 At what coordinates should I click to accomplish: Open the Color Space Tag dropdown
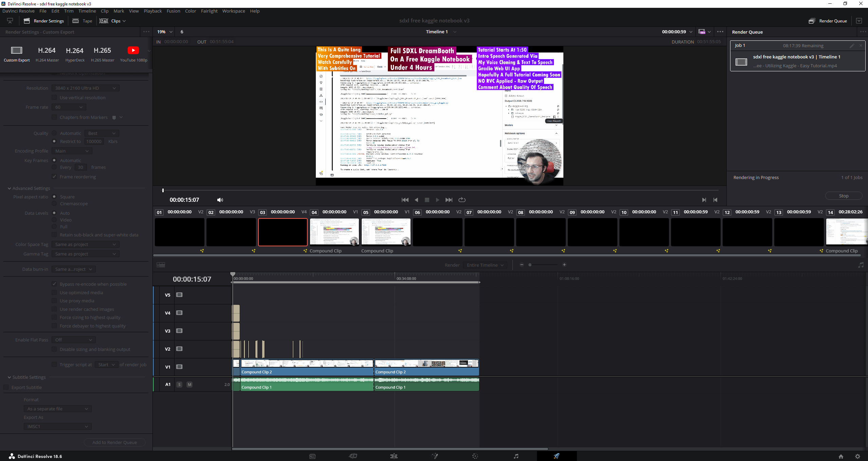point(85,244)
